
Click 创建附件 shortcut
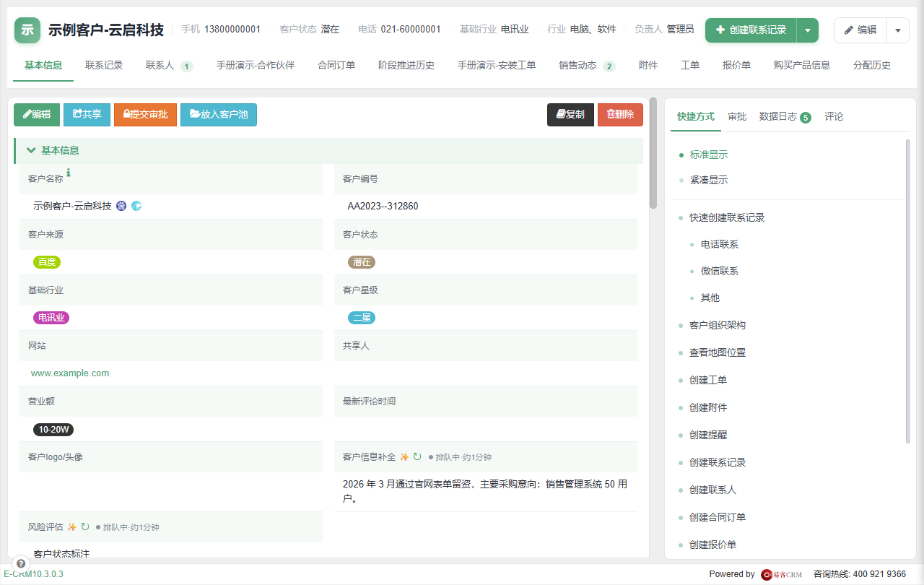(708, 407)
